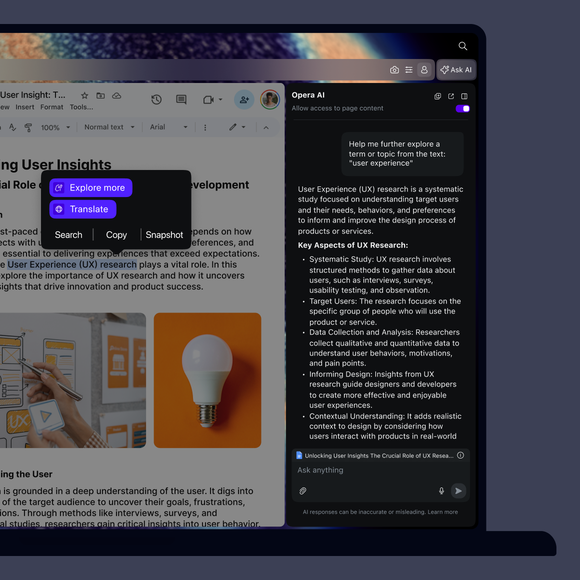Check the cloud save status icon
Viewport: 580px width, 580px height.
coord(117,95)
